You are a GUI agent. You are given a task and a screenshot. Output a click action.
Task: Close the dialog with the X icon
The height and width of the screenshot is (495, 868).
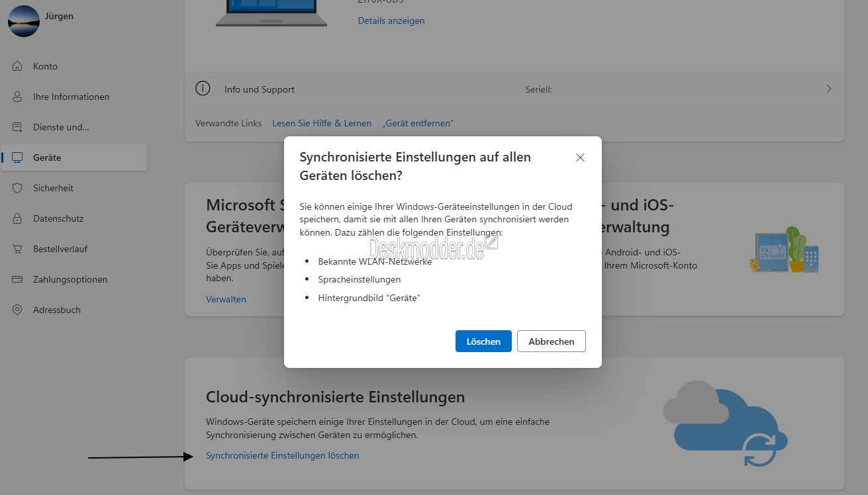[580, 157]
